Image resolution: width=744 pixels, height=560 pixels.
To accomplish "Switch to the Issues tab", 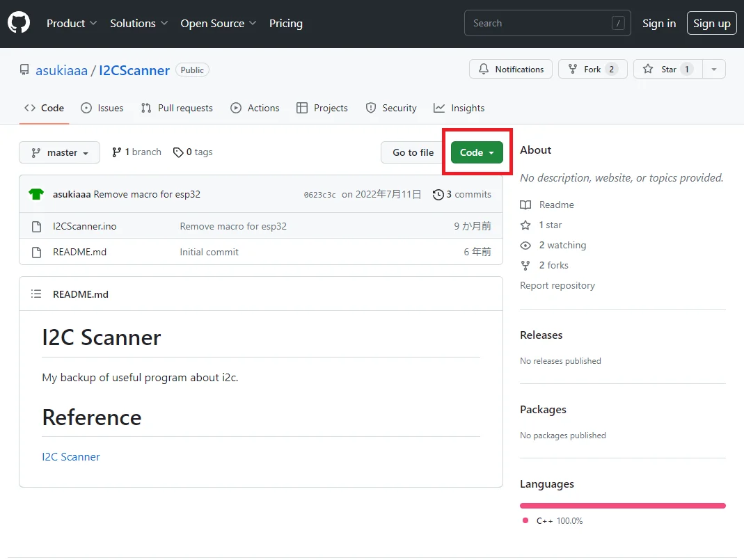I will point(102,108).
